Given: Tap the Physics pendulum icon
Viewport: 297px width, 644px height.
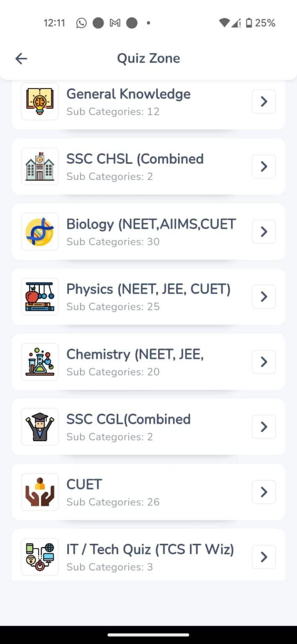Looking at the screenshot, I should 39,296.
